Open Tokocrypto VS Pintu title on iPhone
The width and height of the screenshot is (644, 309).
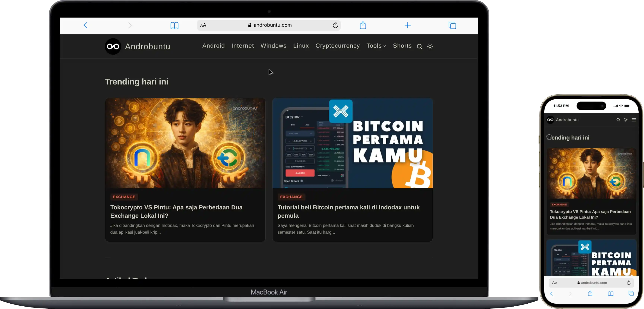click(x=590, y=214)
